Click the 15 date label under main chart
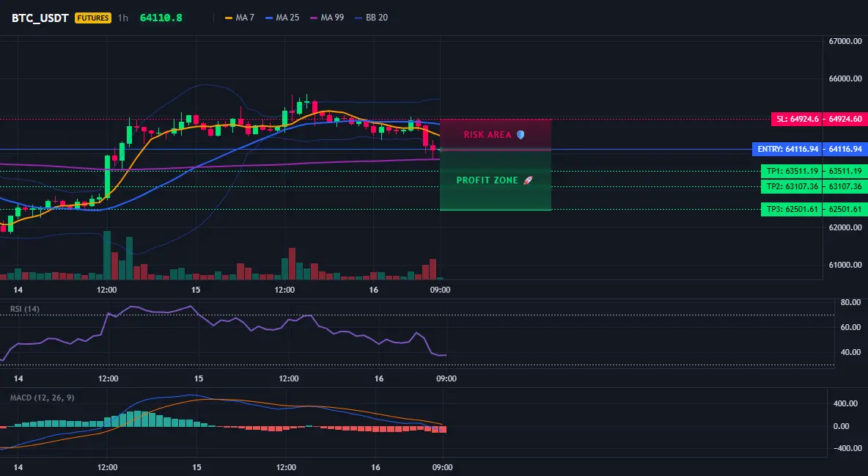The height and width of the screenshot is (476, 868). [196, 290]
